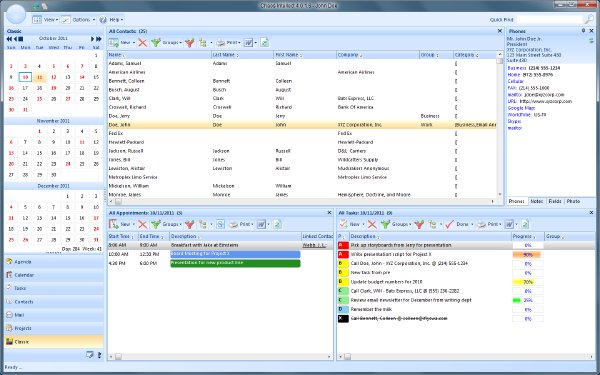
Task: Click the 50% progress bar for presentation script task
Action: pyautogui.click(x=528, y=254)
